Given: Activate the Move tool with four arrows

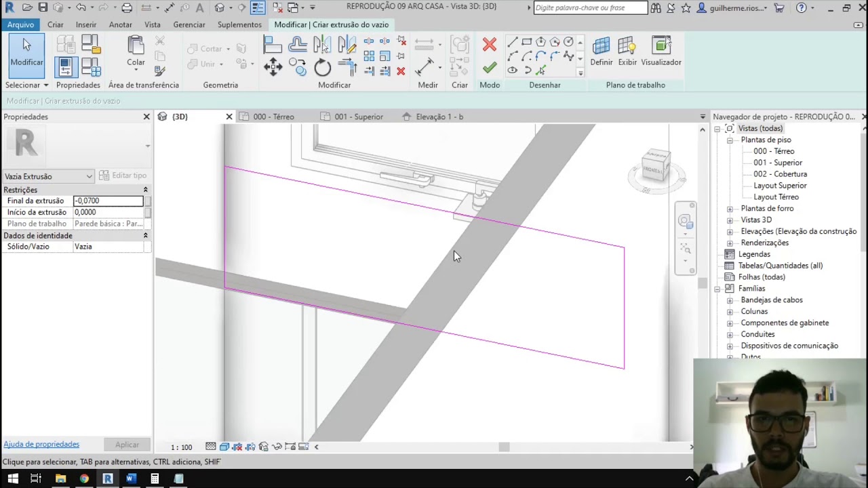Looking at the screenshot, I should [x=273, y=66].
